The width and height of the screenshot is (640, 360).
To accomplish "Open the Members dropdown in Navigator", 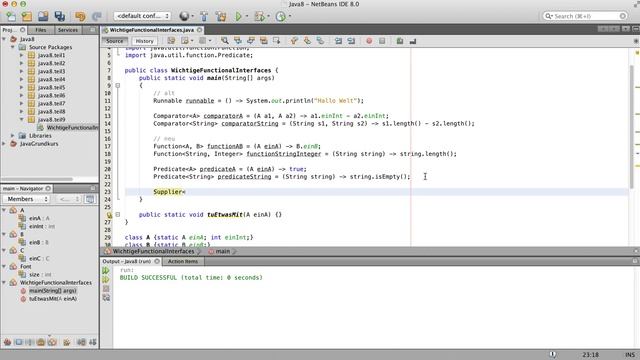I will click(27, 199).
